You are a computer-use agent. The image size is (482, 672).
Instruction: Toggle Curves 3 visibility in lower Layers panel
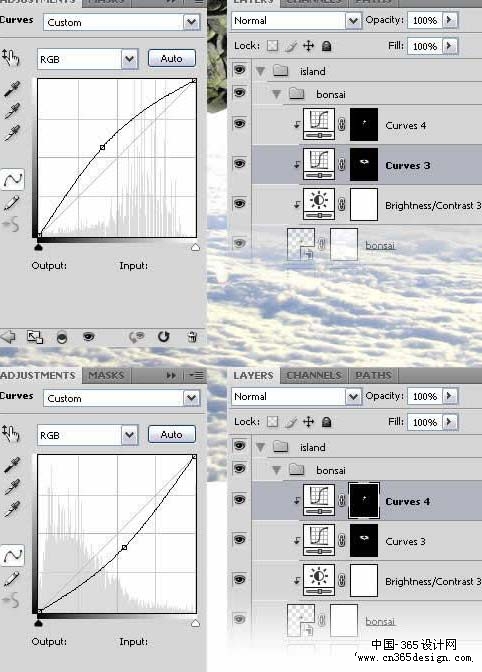[x=240, y=540]
